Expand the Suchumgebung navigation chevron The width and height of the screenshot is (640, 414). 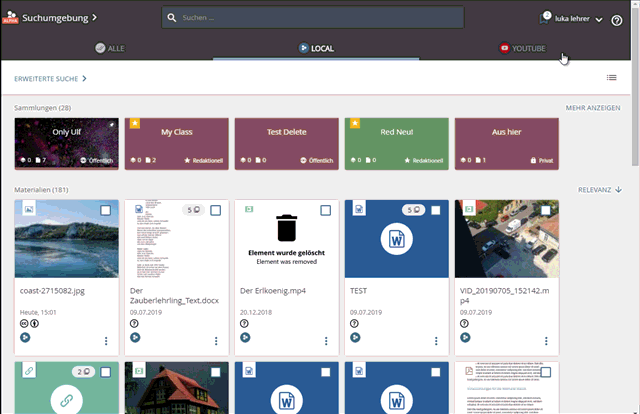pyautogui.click(x=94, y=17)
